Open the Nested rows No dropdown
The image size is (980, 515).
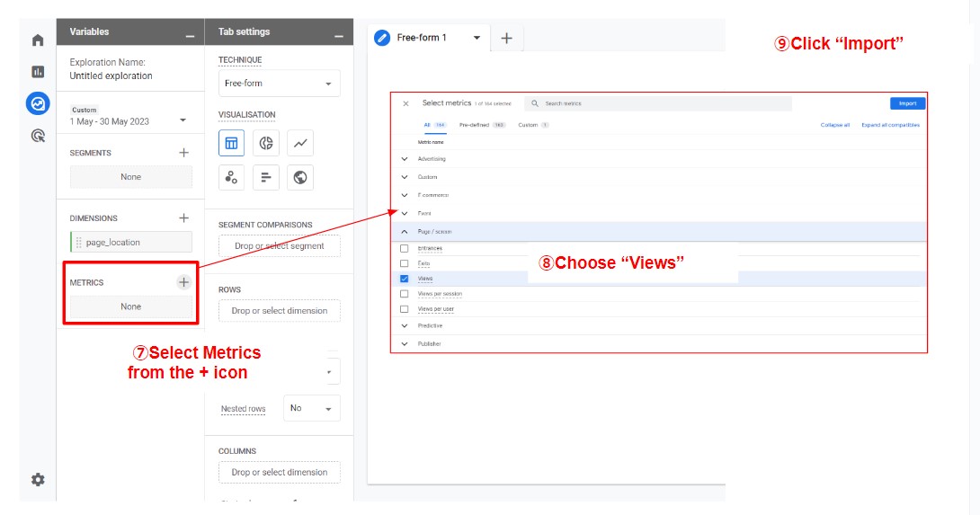311,408
